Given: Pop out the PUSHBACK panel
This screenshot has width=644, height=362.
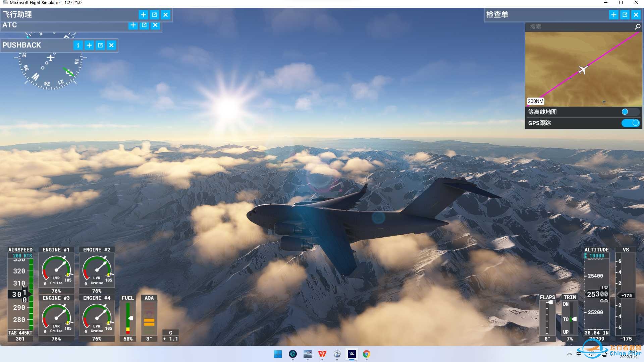Looking at the screenshot, I should tap(100, 45).
